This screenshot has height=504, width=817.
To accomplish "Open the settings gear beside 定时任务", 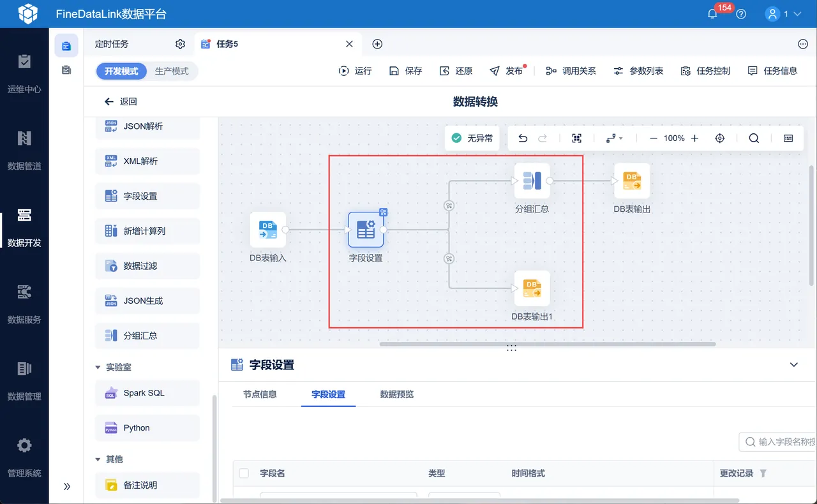I will [180, 44].
